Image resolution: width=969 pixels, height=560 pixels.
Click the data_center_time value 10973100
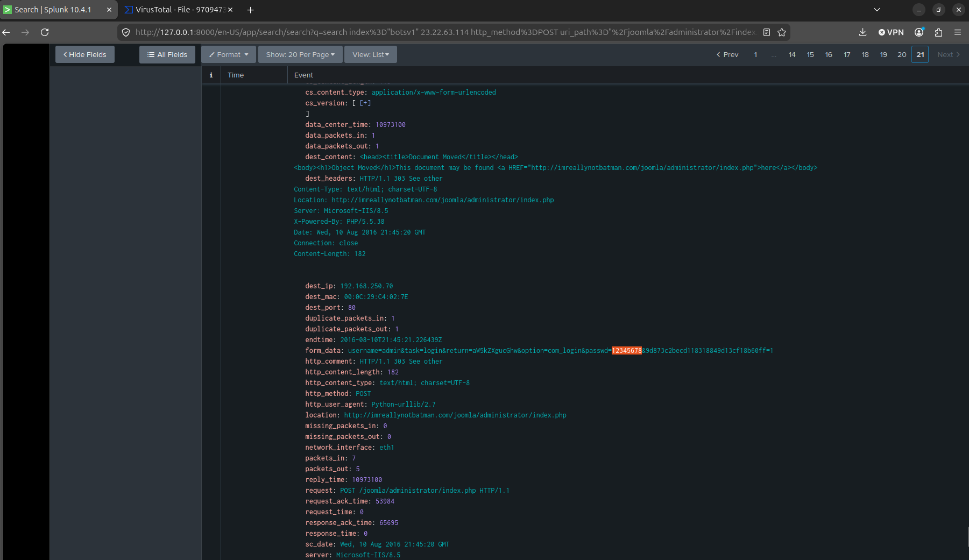point(391,124)
